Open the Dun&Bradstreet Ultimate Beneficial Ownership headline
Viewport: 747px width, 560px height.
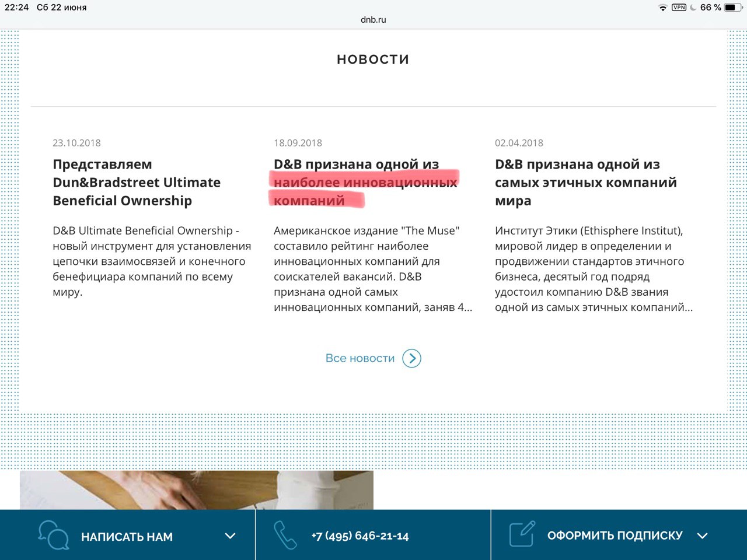click(137, 183)
